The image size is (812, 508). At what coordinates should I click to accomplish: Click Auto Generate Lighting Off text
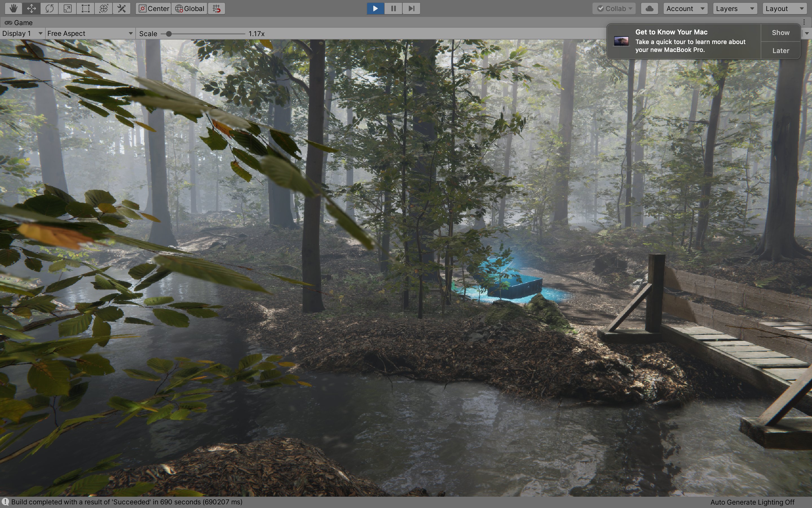click(752, 502)
